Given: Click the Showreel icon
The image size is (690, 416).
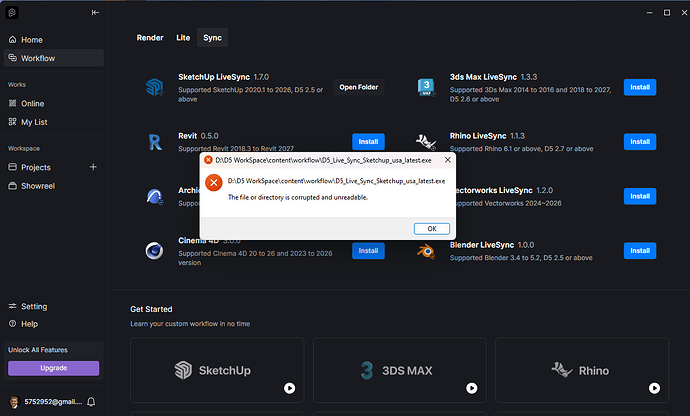Looking at the screenshot, I should pyautogui.click(x=12, y=185).
